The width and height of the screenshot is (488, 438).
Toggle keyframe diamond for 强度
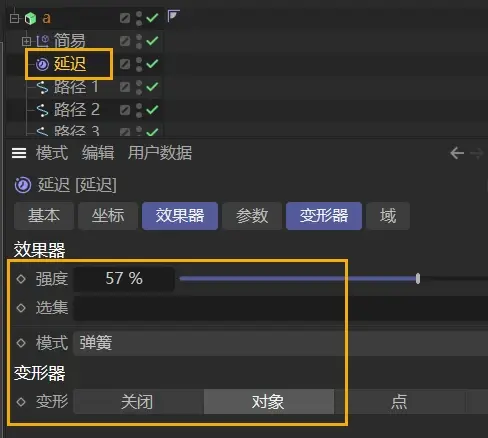[21, 279]
